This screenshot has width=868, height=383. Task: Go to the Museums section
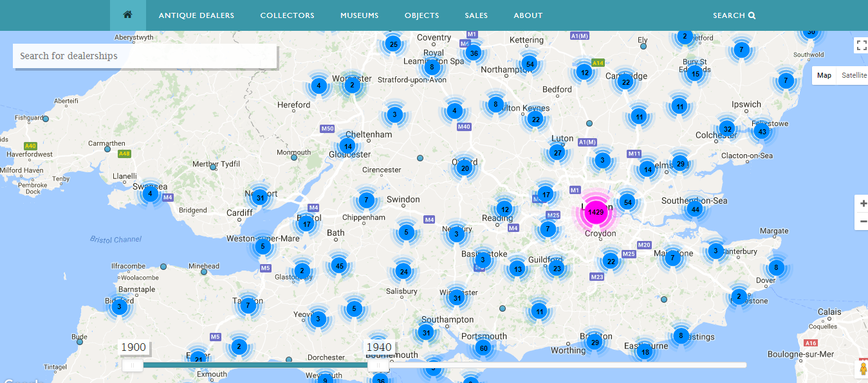359,15
